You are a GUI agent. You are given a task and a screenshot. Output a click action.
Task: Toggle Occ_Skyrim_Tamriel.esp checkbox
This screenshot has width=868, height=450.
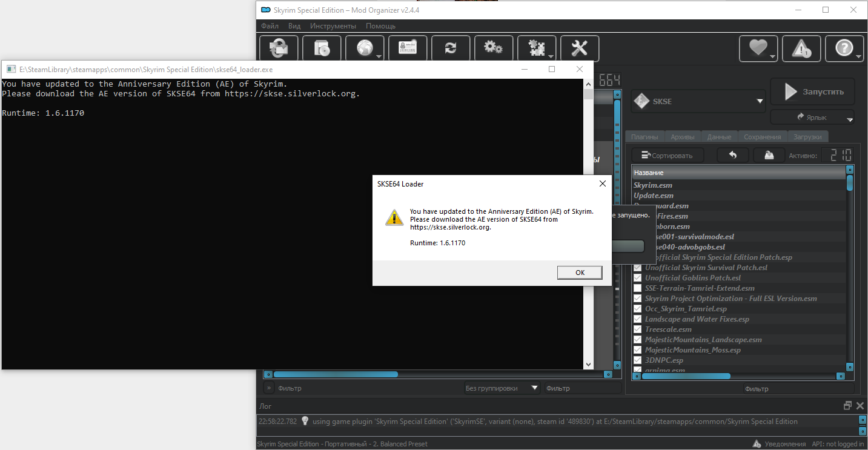point(637,309)
